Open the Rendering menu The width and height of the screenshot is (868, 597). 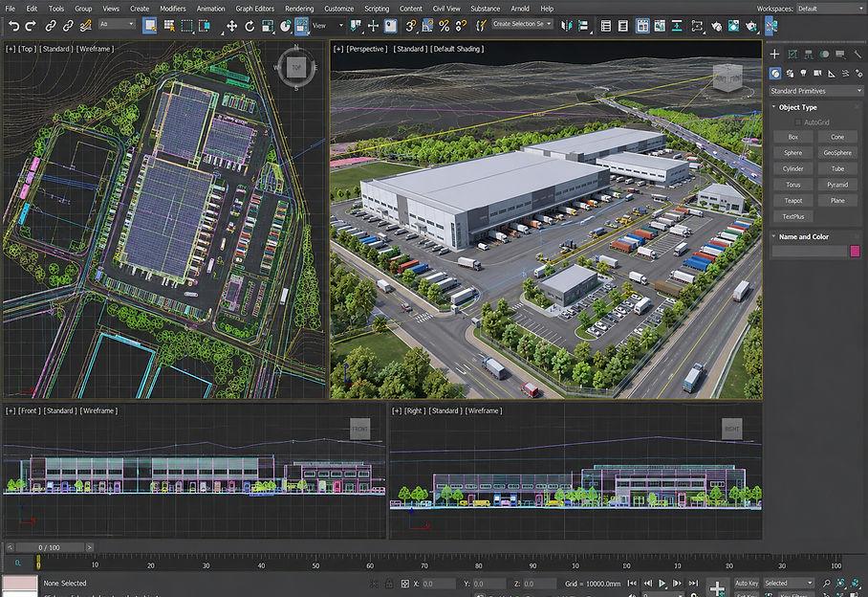click(x=299, y=9)
